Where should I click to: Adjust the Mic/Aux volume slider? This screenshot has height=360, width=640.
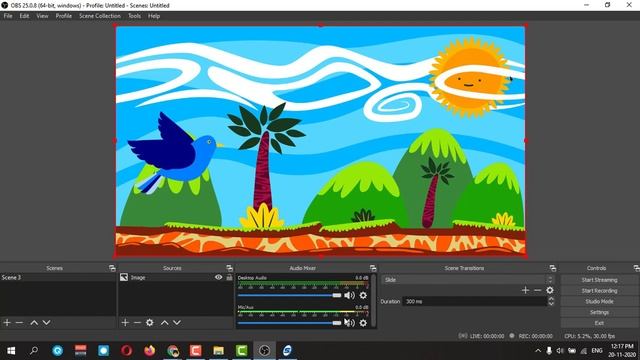coord(289,323)
